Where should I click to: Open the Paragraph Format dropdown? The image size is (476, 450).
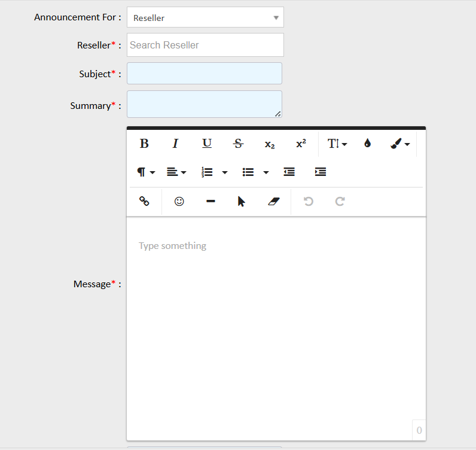(146, 172)
